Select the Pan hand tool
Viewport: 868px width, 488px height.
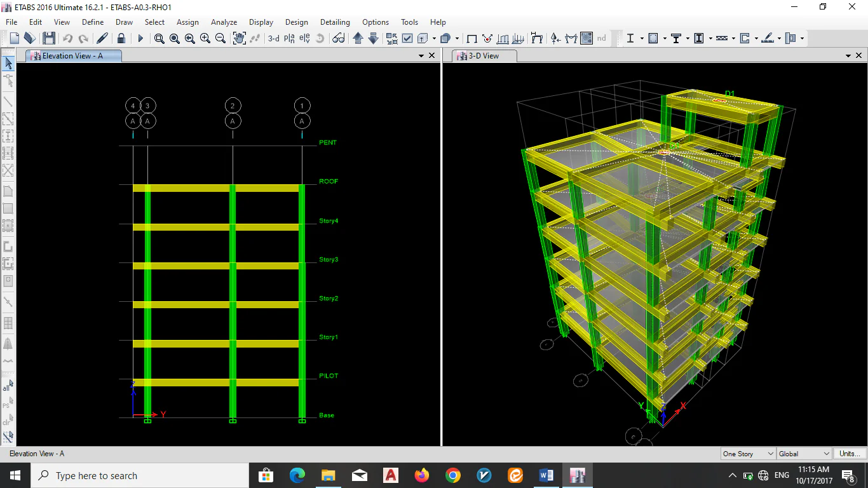tap(239, 39)
